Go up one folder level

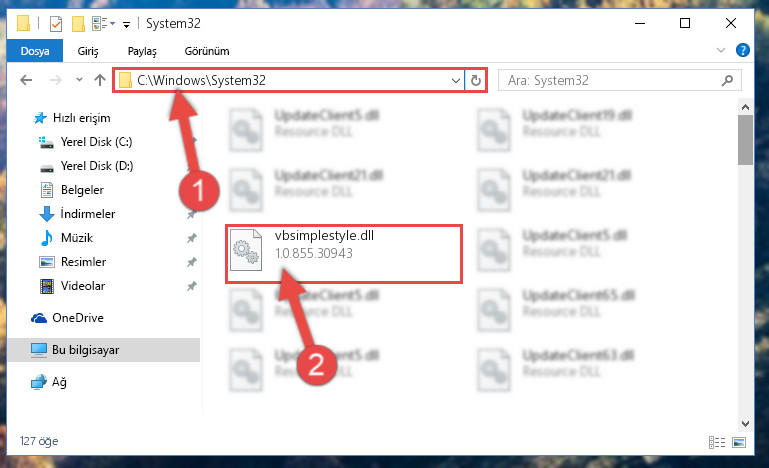coord(100,80)
